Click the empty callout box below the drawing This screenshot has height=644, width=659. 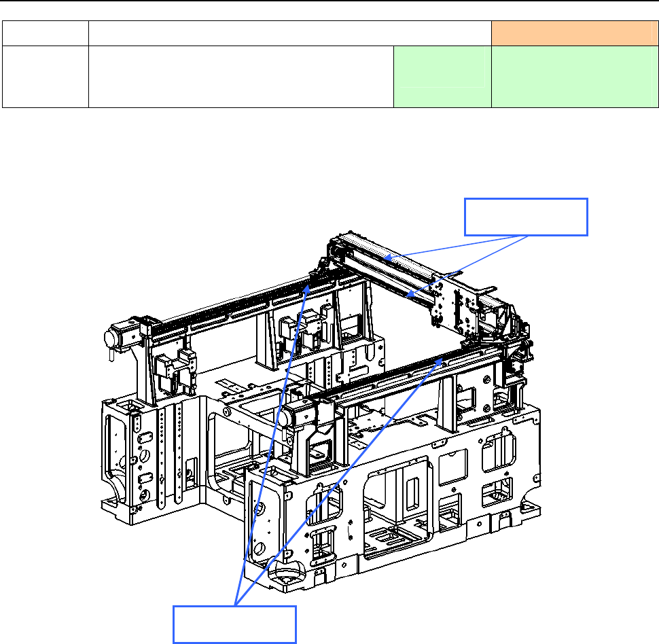pyautogui.click(x=234, y=624)
